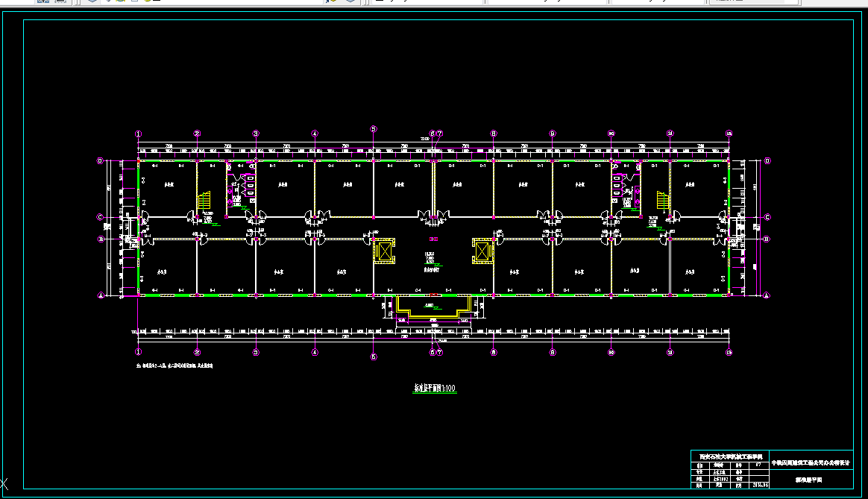The height and width of the screenshot is (499, 868).
Task: Click upper grid bubble number 10
Action: [x=611, y=134]
